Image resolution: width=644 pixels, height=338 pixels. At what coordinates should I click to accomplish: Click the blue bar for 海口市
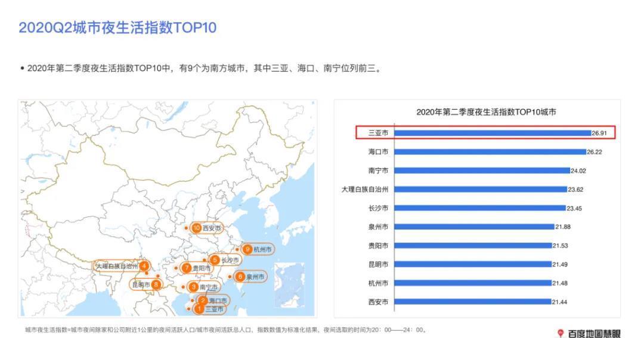(490, 152)
